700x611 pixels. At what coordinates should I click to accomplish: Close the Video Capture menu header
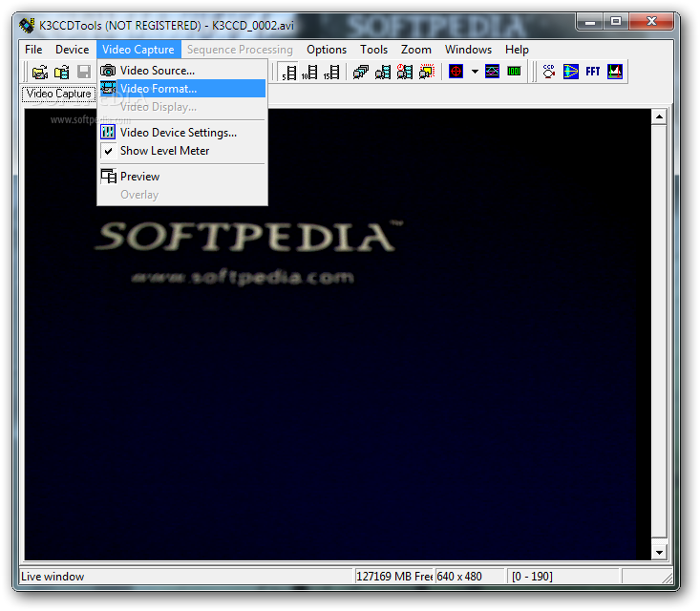tap(138, 50)
